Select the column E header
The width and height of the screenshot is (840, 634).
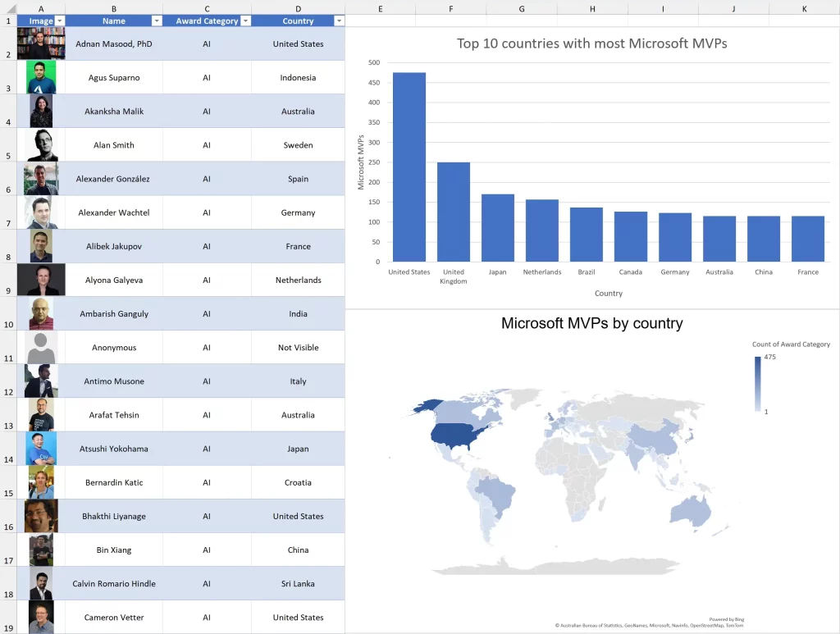pyautogui.click(x=381, y=7)
